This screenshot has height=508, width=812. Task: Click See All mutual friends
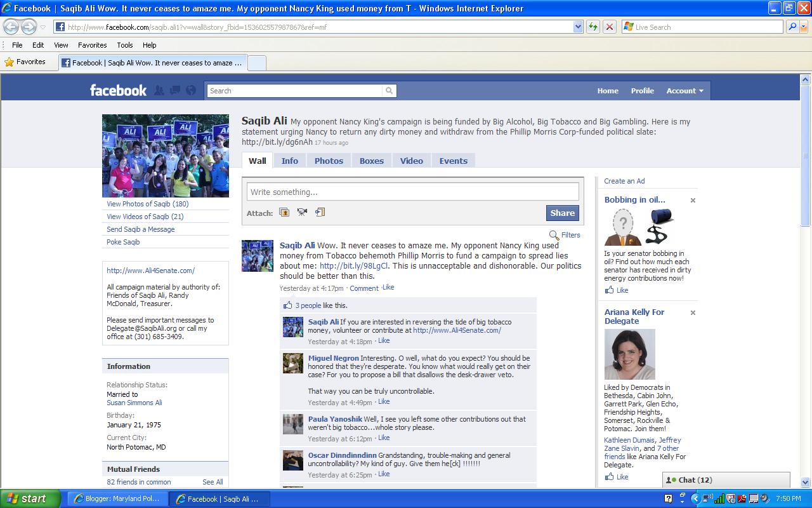pyautogui.click(x=213, y=482)
